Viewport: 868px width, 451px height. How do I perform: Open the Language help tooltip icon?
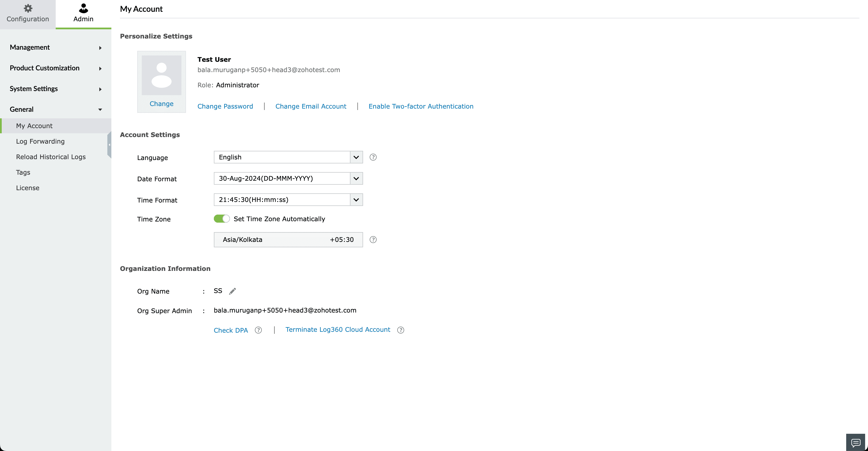(373, 157)
